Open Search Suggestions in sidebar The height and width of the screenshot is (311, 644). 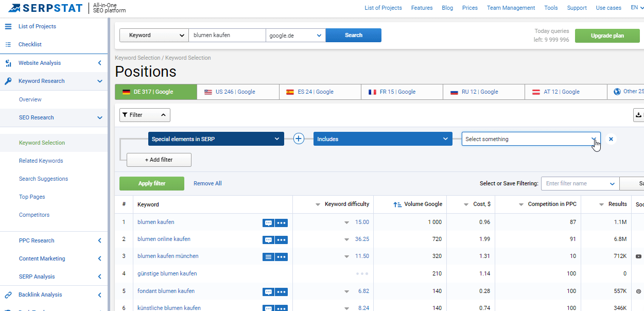[x=43, y=179]
